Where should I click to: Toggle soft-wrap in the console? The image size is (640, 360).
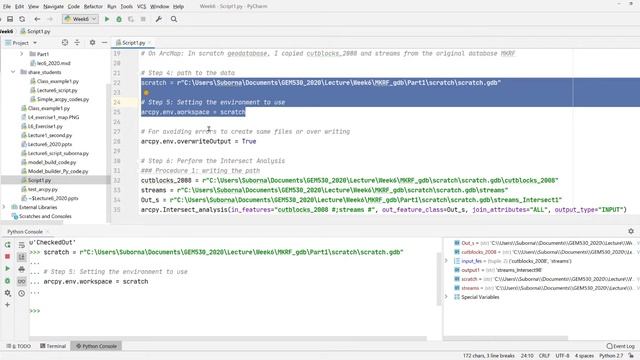(x=22, y=245)
